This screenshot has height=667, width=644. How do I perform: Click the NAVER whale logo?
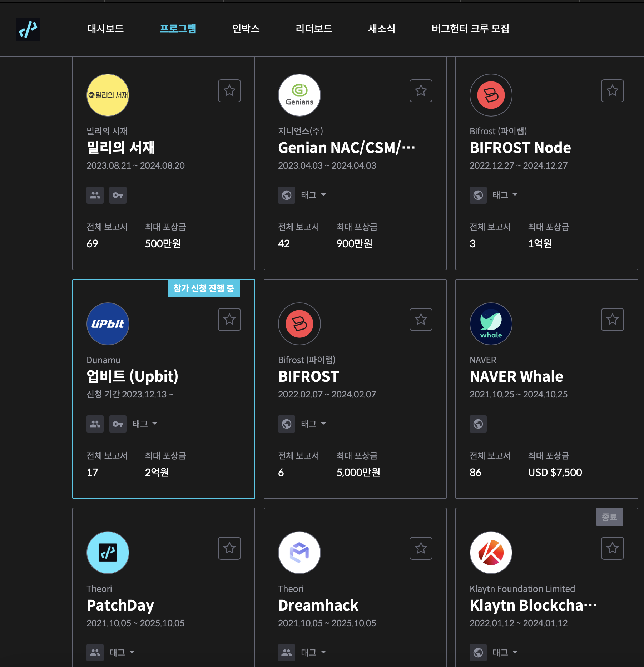[491, 324]
